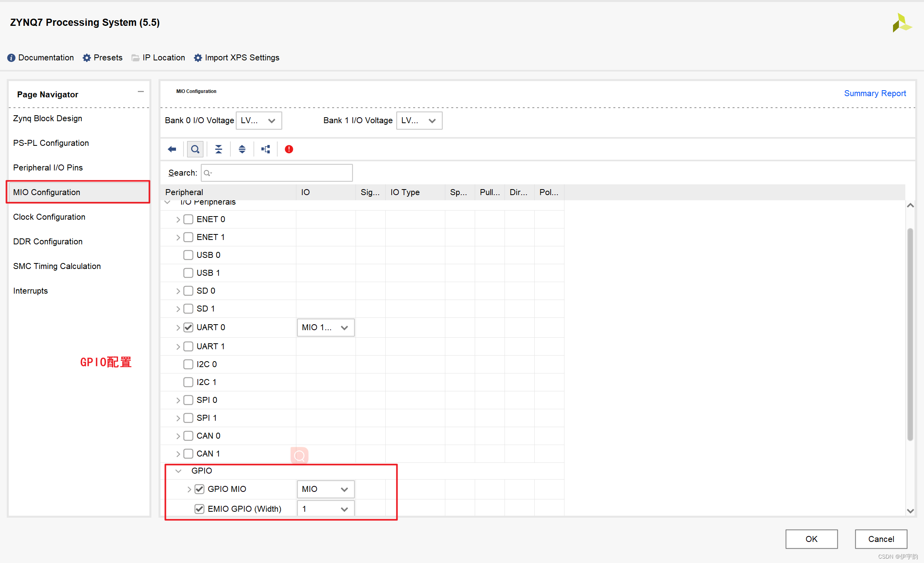Click the collapse all toolbar icon
Viewport: 924px width, 563px height.
[218, 149]
